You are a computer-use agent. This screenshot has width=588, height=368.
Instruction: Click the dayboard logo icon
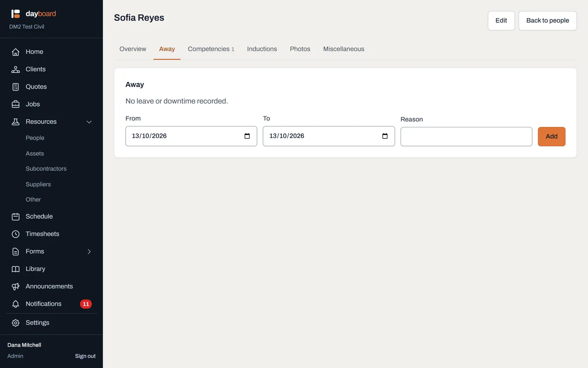pos(16,14)
